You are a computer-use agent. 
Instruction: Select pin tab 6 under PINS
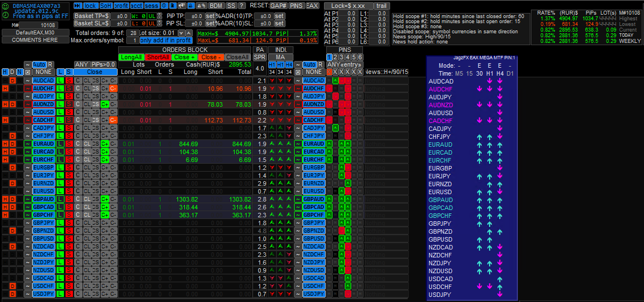(x=360, y=57)
